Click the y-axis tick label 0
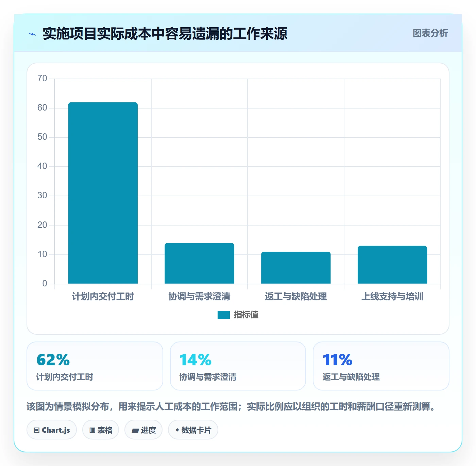Image resolution: width=476 pixels, height=466 pixels. [x=45, y=284]
